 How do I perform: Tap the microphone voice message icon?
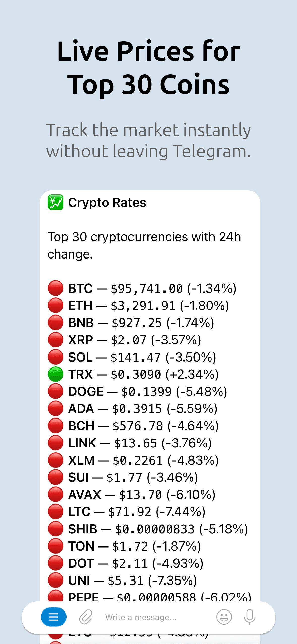click(250, 617)
